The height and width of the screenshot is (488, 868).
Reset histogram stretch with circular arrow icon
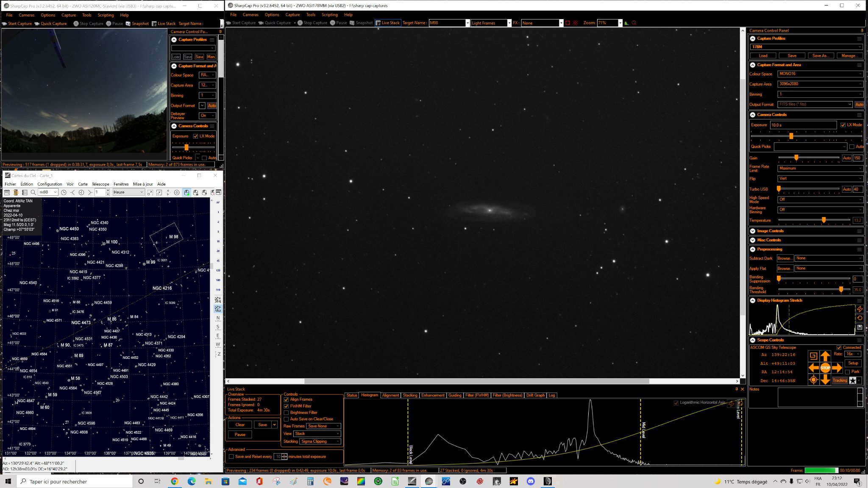coord(860,318)
